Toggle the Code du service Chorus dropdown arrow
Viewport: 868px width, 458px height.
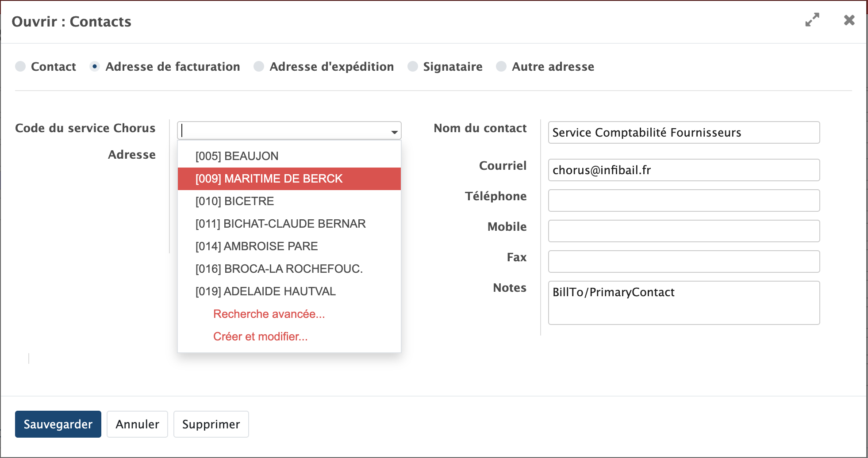pos(394,132)
